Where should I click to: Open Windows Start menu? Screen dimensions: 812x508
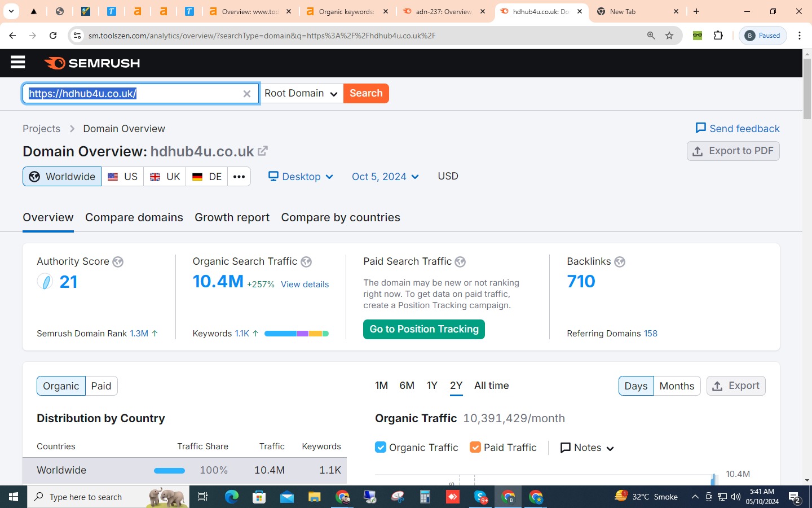[x=14, y=497]
